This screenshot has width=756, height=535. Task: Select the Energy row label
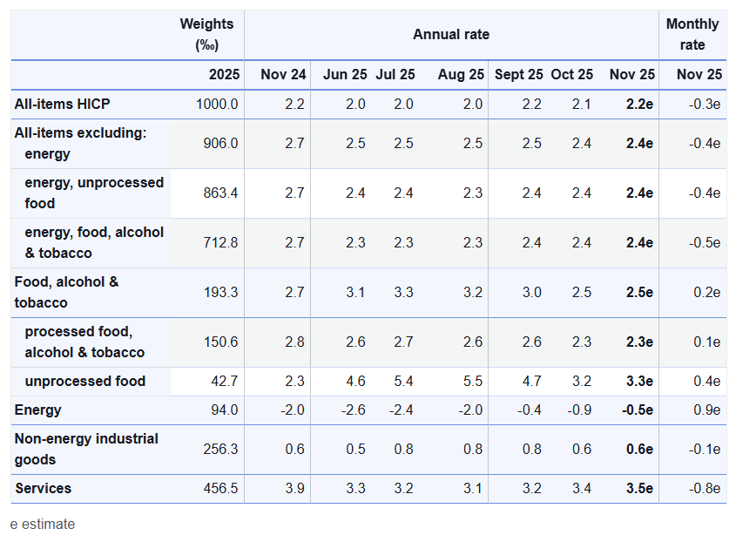[38, 410]
